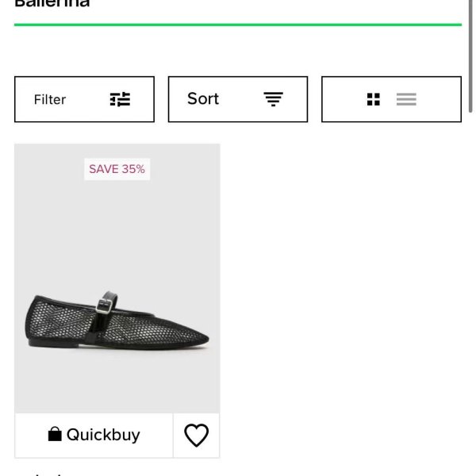The height and width of the screenshot is (476, 476).
Task: Click the SAVE 35% badge
Action: click(x=117, y=169)
